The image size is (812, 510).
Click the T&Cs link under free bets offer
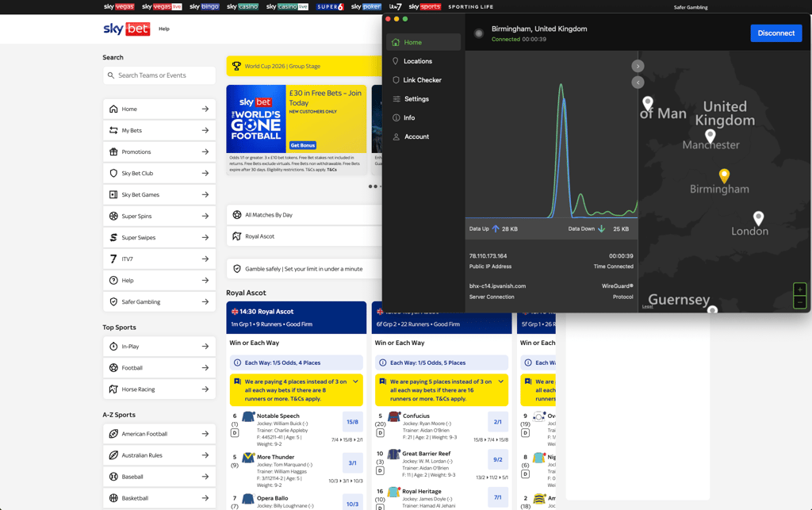click(x=331, y=170)
